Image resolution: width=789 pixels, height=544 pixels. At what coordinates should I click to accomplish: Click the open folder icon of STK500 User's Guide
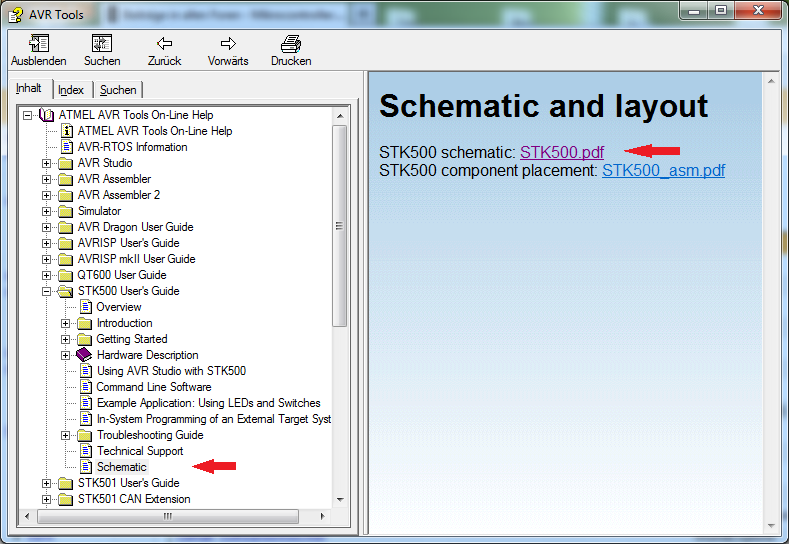tap(65, 291)
